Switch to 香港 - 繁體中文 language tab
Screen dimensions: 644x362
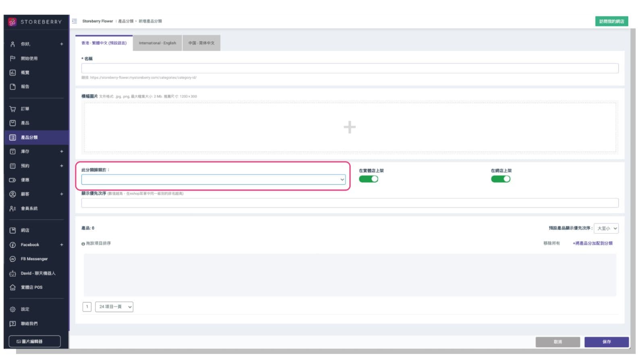(104, 43)
